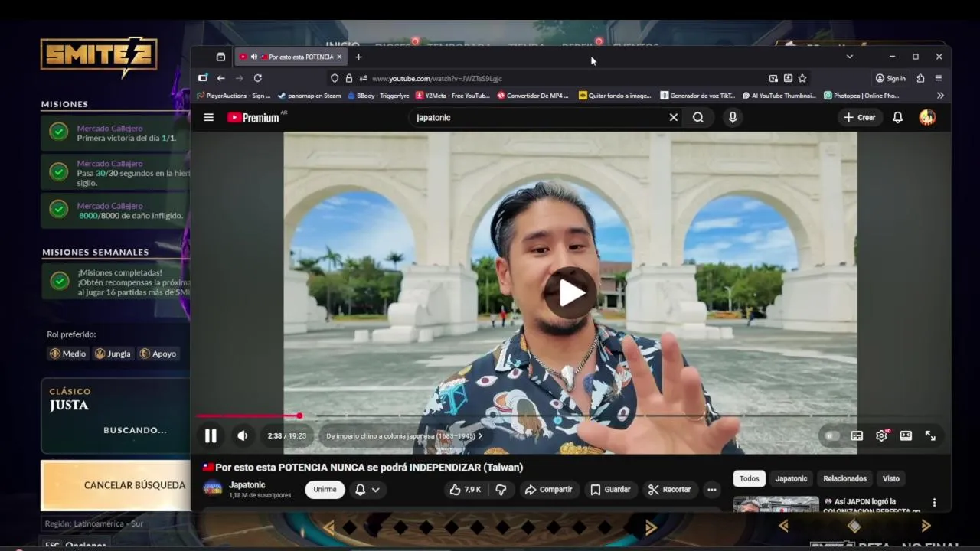Open the player settings gear icon

click(x=882, y=435)
